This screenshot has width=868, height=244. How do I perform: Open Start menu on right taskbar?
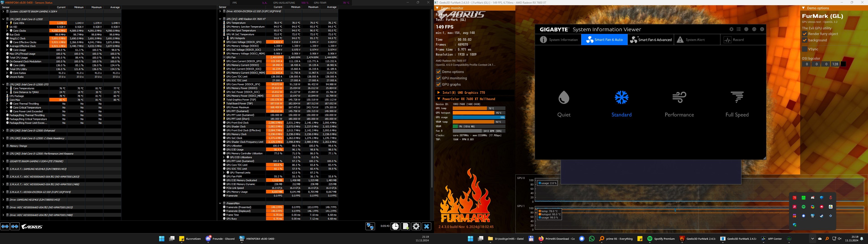tap(470, 239)
